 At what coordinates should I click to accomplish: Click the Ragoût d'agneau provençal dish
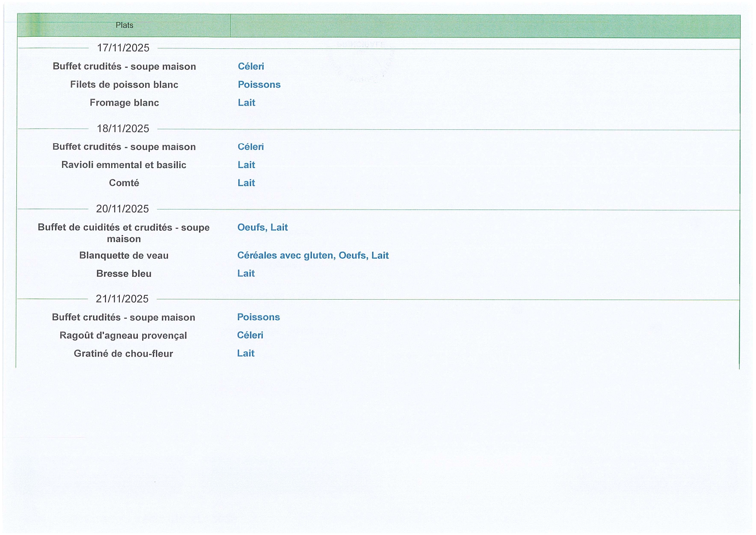pyautogui.click(x=123, y=335)
